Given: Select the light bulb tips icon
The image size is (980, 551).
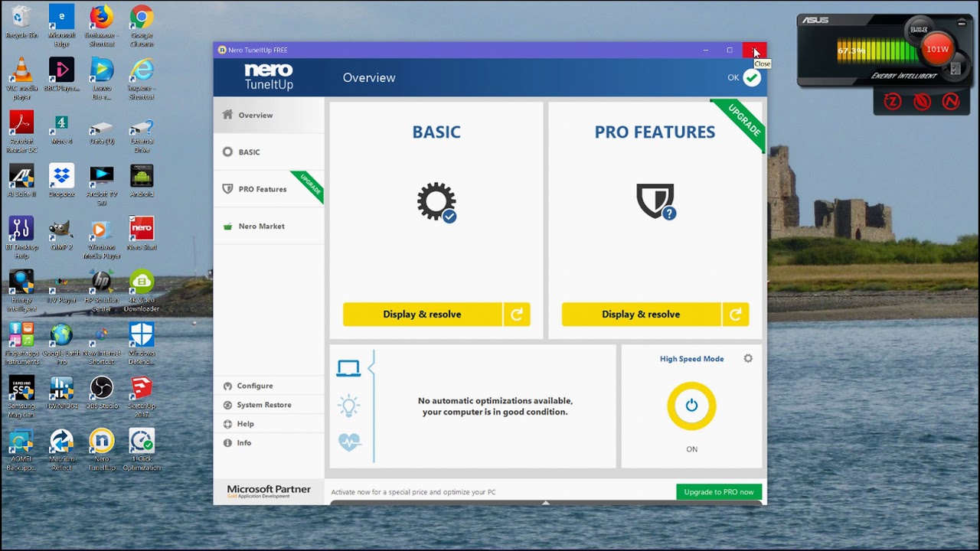Looking at the screenshot, I should coord(349,406).
